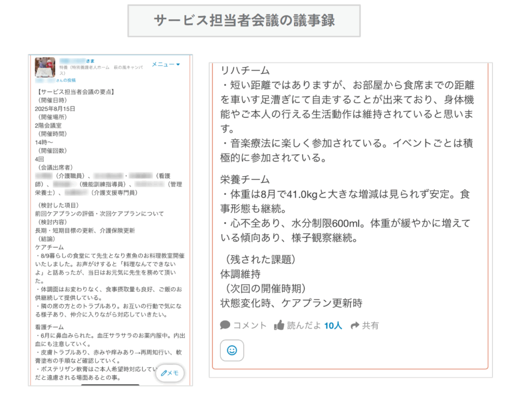Click the speech bubble comment icon

[x=225, y=326]
